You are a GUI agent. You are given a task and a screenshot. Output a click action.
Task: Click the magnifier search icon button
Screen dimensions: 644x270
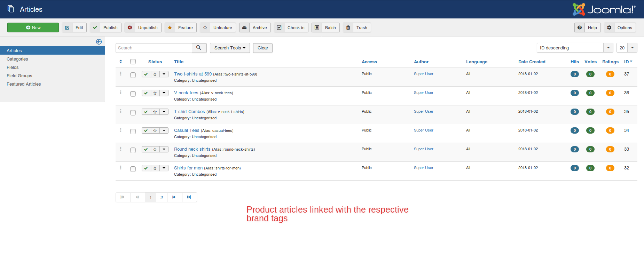[x=199, y=48]
